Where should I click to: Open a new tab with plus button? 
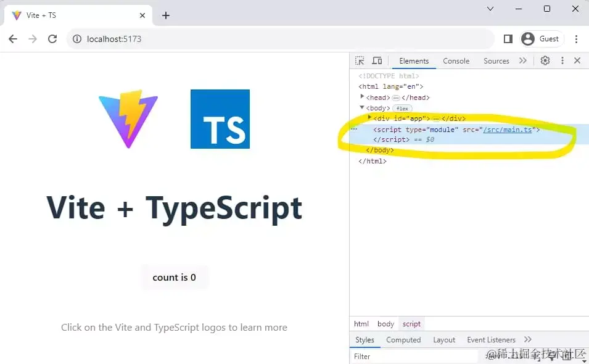pyautogui.click(x=166, y=15)
